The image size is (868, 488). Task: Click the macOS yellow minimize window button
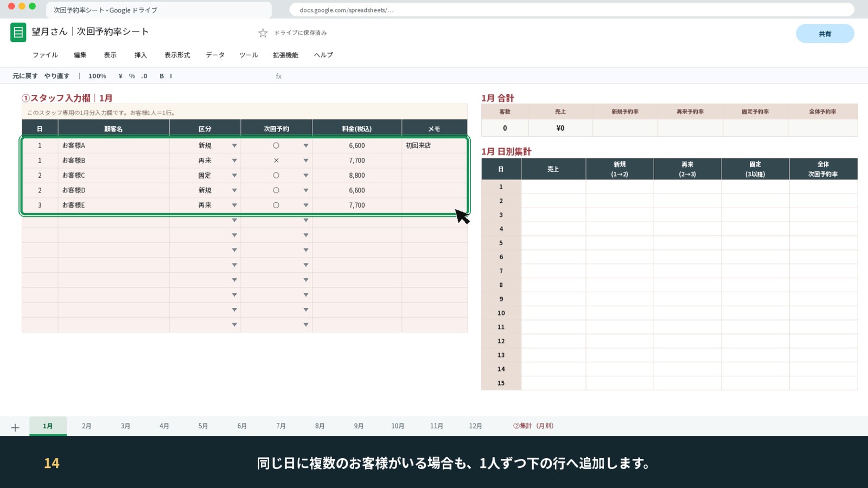22,7
